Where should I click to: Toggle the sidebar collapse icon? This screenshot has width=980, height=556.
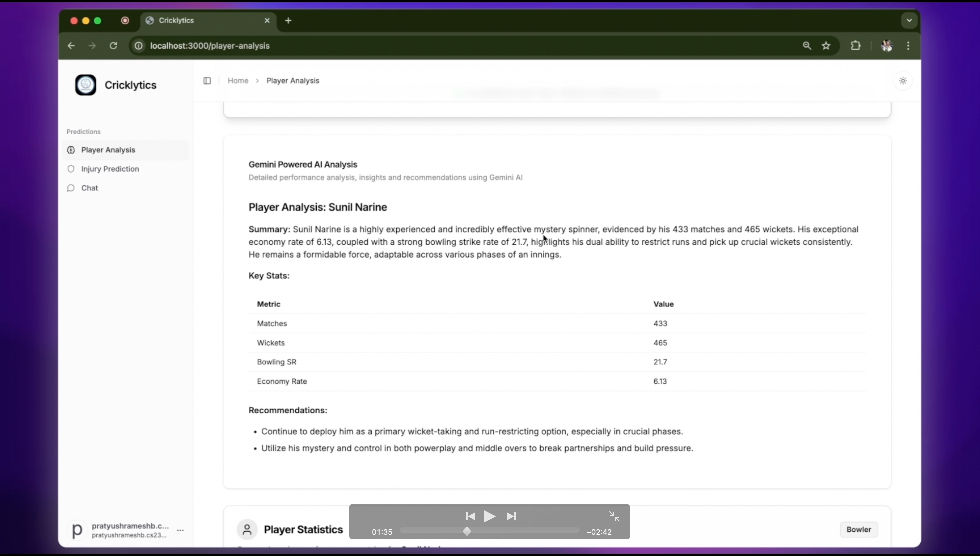(207, 81)
